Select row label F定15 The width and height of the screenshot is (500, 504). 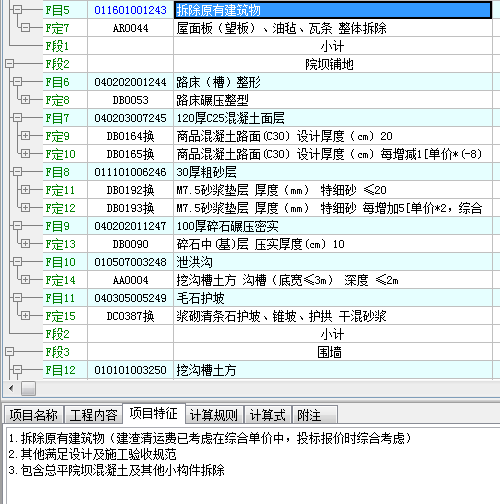pos(61,316)
